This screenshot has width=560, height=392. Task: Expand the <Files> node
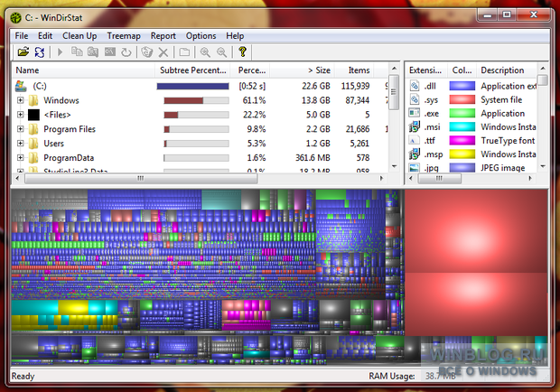pos(21,115)
